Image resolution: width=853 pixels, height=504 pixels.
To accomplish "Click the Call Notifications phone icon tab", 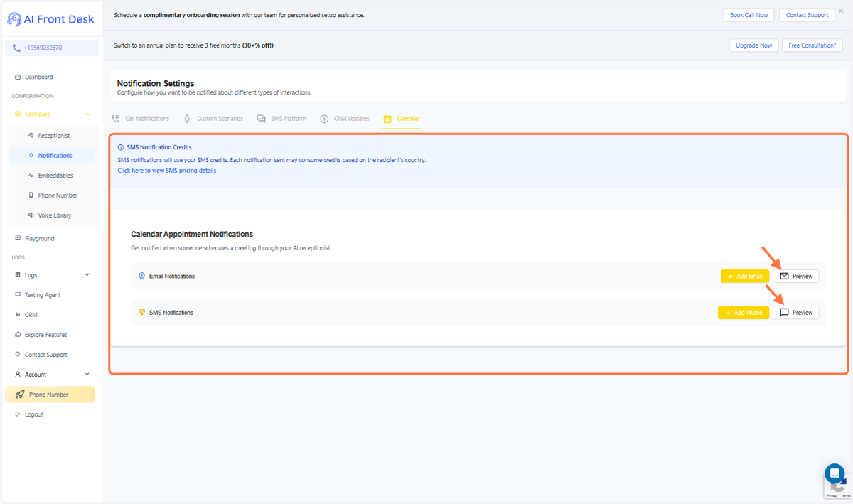I will coord(116,119).
